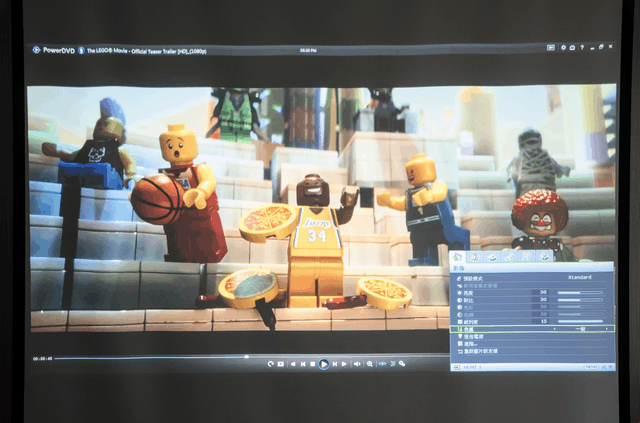This screenshot has width=640, height=423.
Task: Open the 燈泡電源 lamp power row
Action: click(532, 336)
